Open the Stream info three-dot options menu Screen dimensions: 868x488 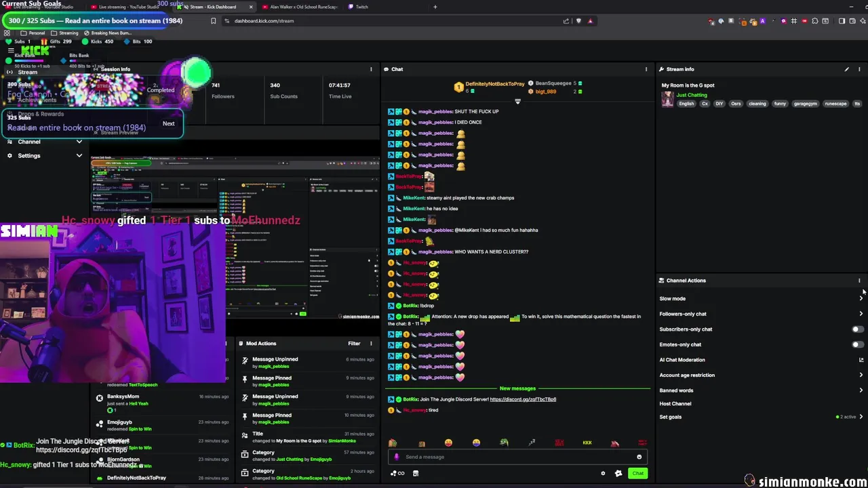[859, 69]
